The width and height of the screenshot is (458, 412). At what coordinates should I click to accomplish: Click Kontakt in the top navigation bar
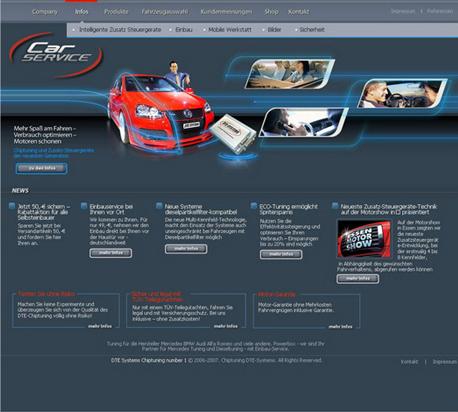pyautogui.click(x=298, y=12)
